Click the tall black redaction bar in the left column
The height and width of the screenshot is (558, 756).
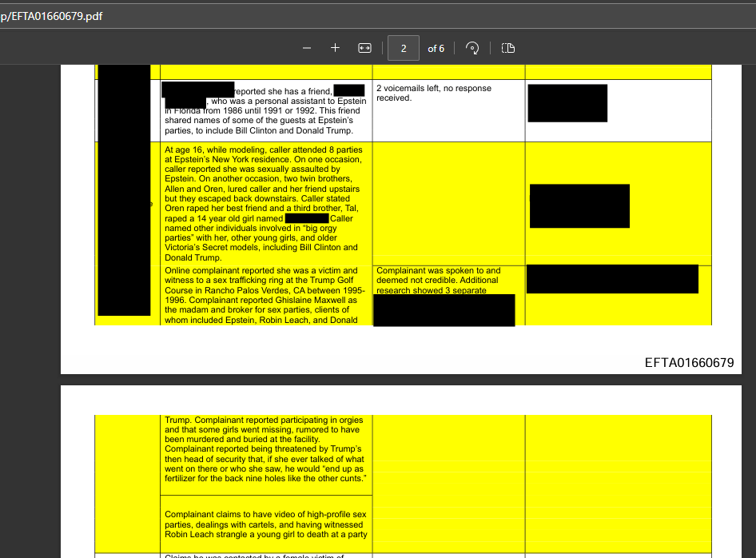(x=124, y=190)
